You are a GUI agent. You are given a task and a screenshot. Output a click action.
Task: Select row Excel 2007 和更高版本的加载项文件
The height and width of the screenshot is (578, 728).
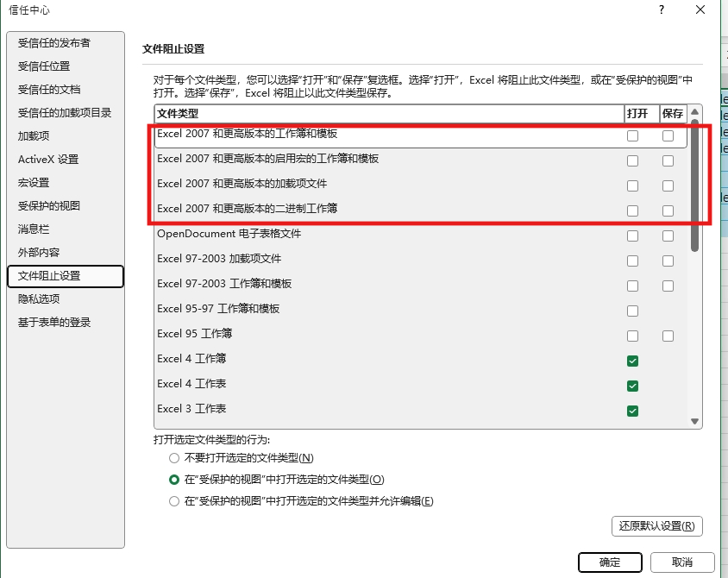click(421, 185)
